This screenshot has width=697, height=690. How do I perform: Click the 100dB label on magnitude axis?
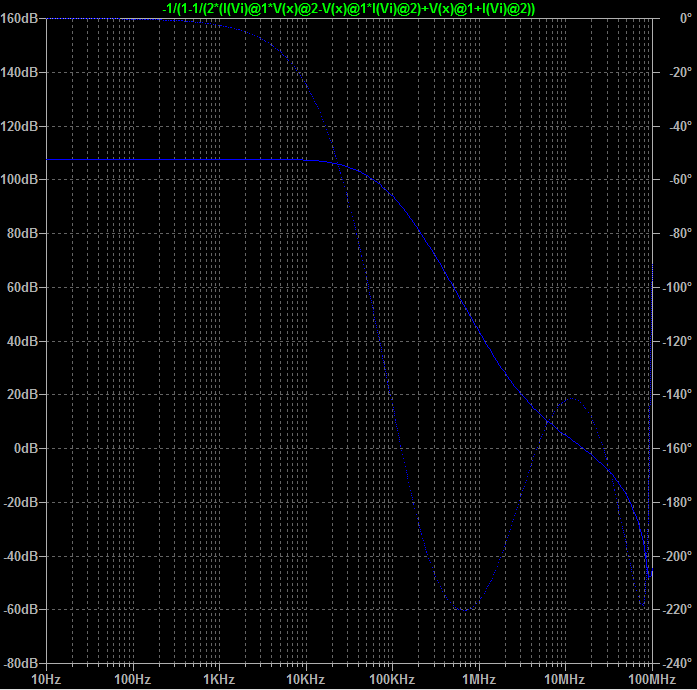19,179
